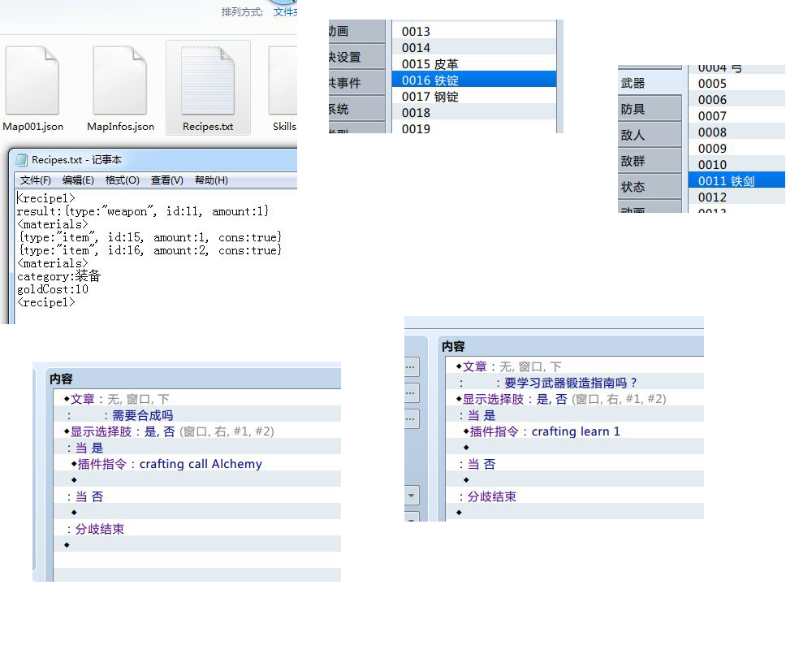Switch to the 敌群 database tab
The width and height of the screenshot is (812, 650).
pos(650,161)
